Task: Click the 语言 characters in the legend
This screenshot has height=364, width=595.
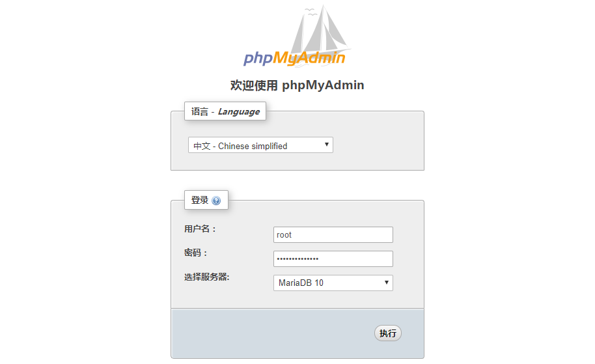Action: tap(200, 111)
